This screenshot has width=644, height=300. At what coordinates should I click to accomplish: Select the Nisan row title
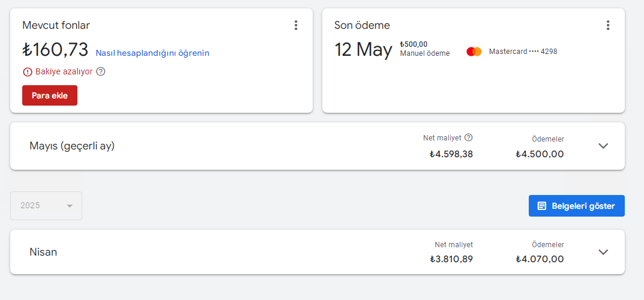point(43,252)
